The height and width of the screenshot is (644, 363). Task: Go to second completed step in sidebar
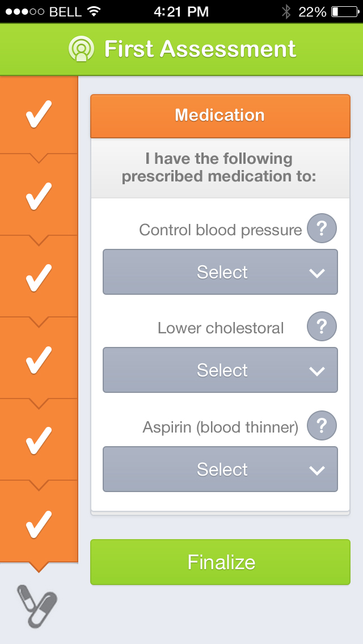coord(39,196)
